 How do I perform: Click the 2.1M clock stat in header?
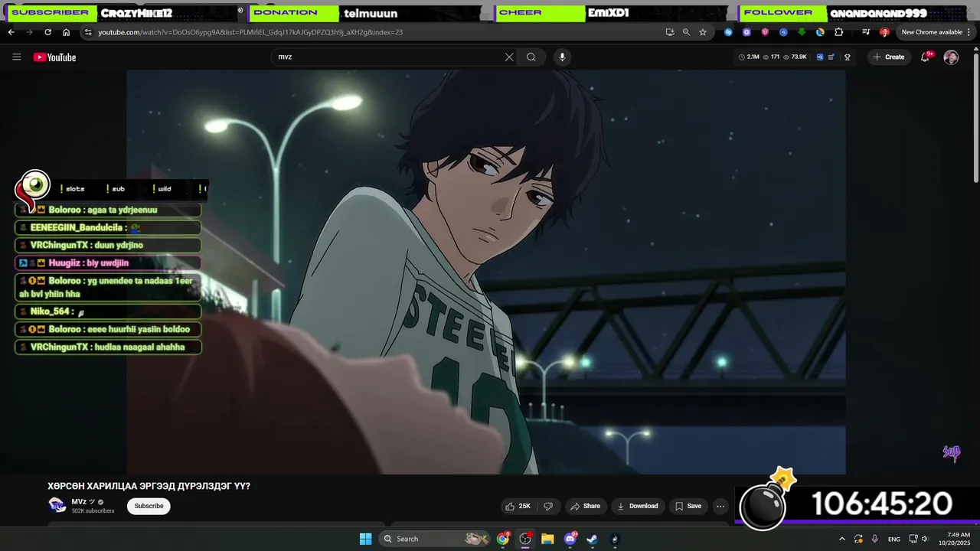click(749, 57)
